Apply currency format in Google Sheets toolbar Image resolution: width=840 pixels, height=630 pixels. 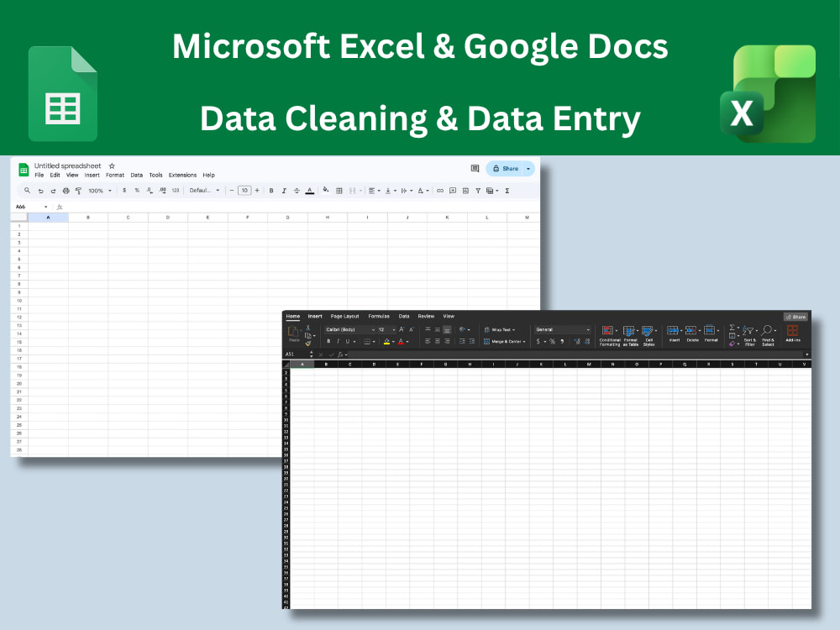124,190
